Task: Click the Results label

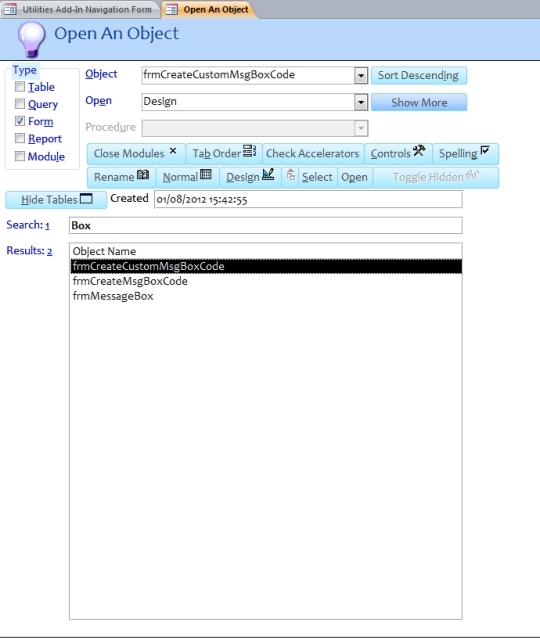Action: coord(29,251)
